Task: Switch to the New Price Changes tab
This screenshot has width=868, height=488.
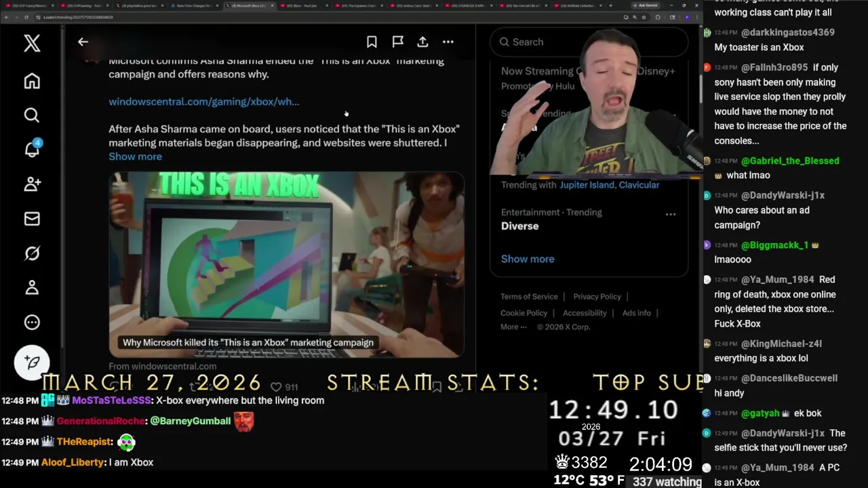Action: [x=195, y=5]
